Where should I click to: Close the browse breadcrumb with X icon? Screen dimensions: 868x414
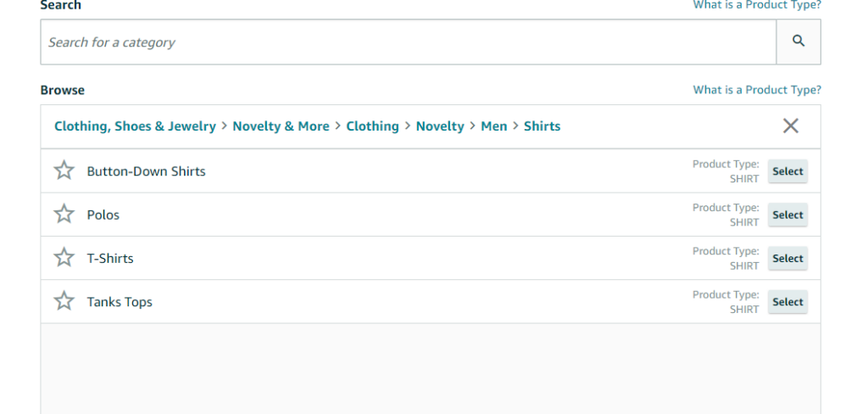click(x=790, y=126)
